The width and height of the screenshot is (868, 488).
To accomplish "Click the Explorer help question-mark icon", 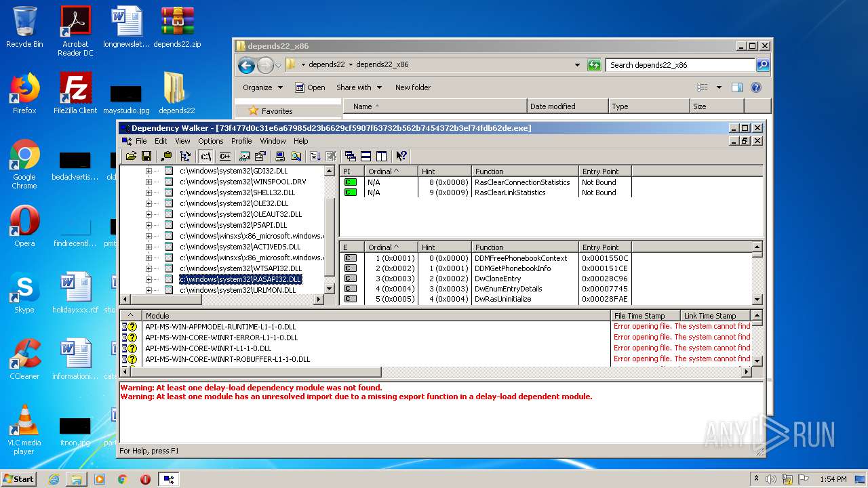I will (x=756, y=87).
